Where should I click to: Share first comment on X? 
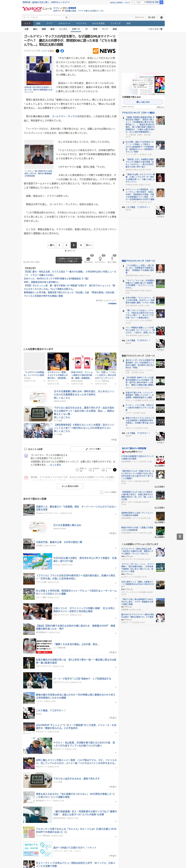coord(114,469)
